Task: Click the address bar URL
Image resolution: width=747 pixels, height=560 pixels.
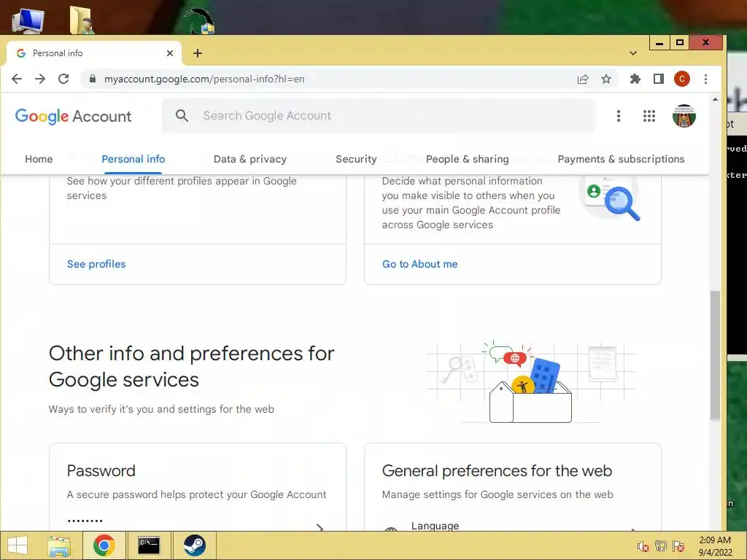Action: 204,79
